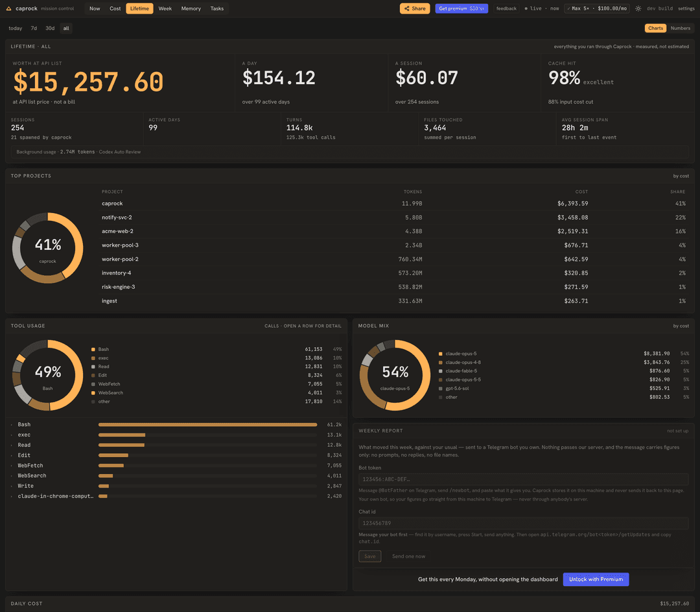Image resolution: width=700 pixels, height=612 pixels.
Task: Select the 7d time range
Action: (x=34, y=28)
